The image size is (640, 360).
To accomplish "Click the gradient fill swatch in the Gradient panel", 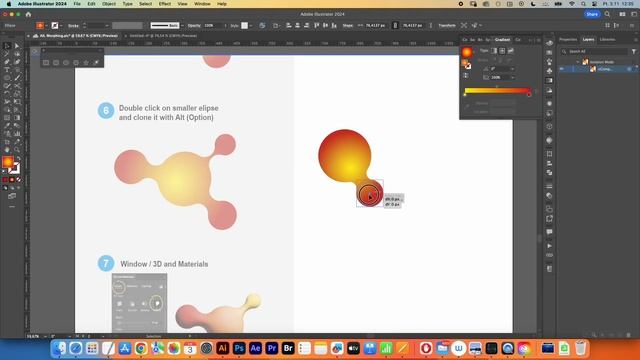I will coord(467,52).
